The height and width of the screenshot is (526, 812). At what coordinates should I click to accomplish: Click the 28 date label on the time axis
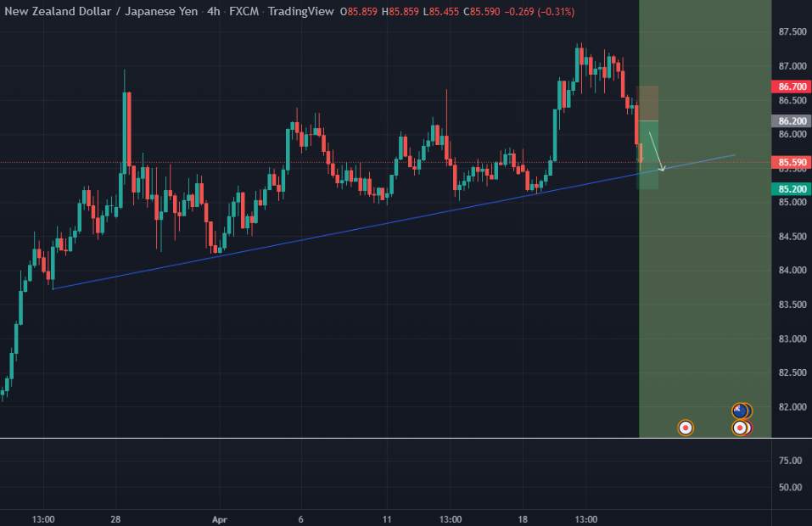(115, 519)
